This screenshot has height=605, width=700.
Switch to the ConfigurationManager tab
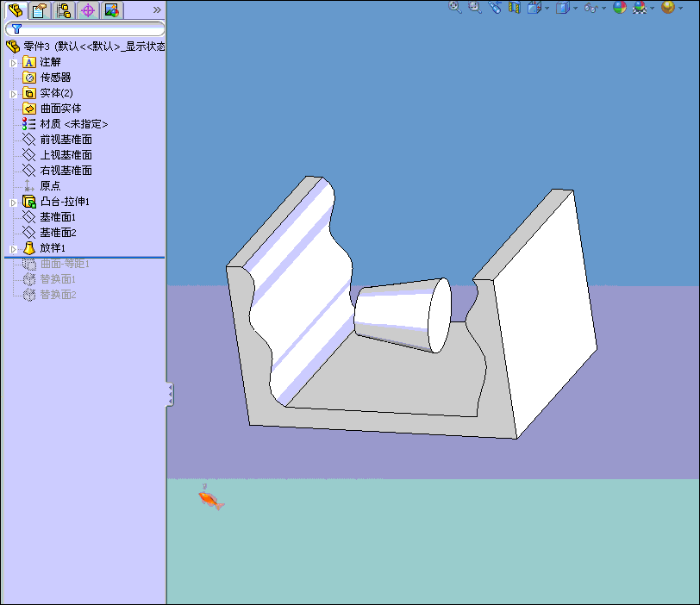[64, 10]
